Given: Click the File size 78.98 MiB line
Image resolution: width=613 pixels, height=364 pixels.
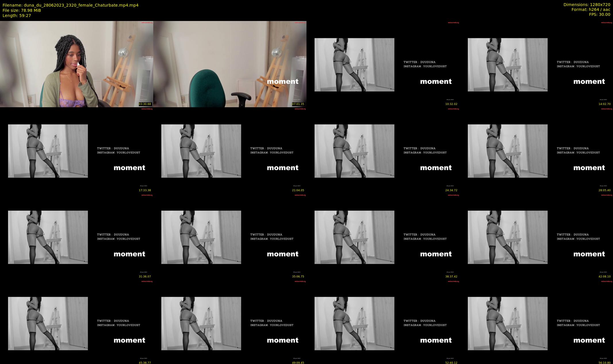Looking at the screenshot, I should [x=22, y=10].
